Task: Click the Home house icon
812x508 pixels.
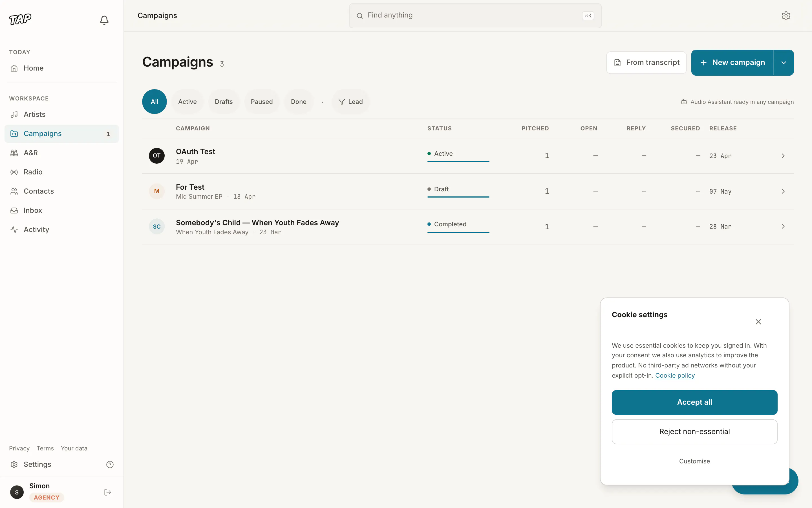Action: click(14, 68)
